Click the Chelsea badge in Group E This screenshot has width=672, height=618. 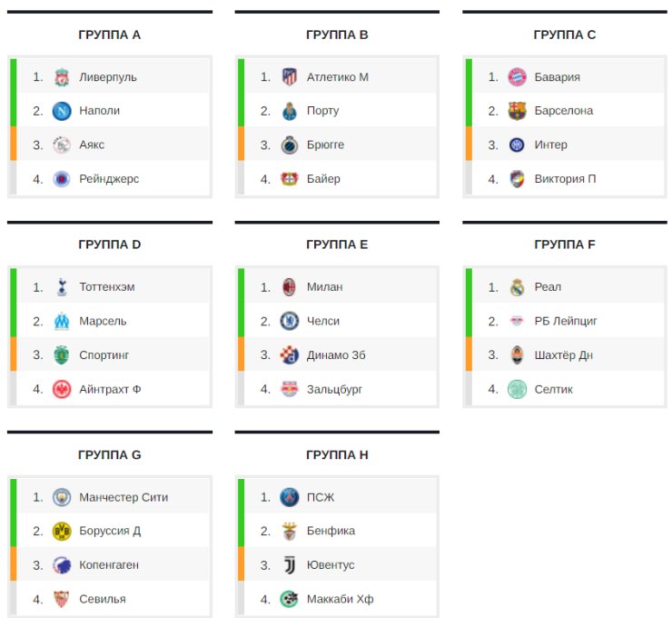point(290,321)
